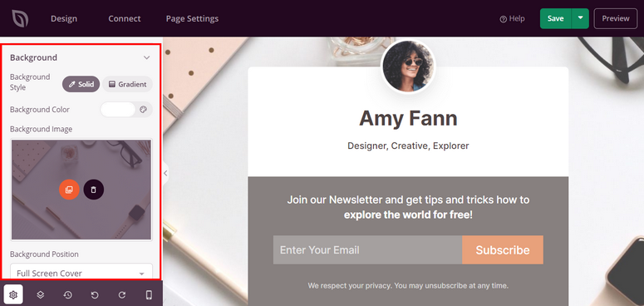
Task: Click the white Background Color swatch
Action: [118, 110]
